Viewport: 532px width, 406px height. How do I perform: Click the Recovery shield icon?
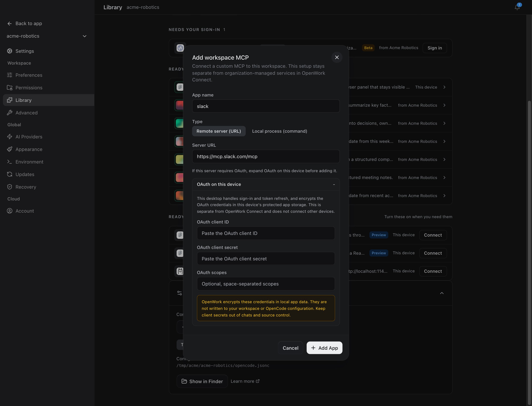(9, 187)
